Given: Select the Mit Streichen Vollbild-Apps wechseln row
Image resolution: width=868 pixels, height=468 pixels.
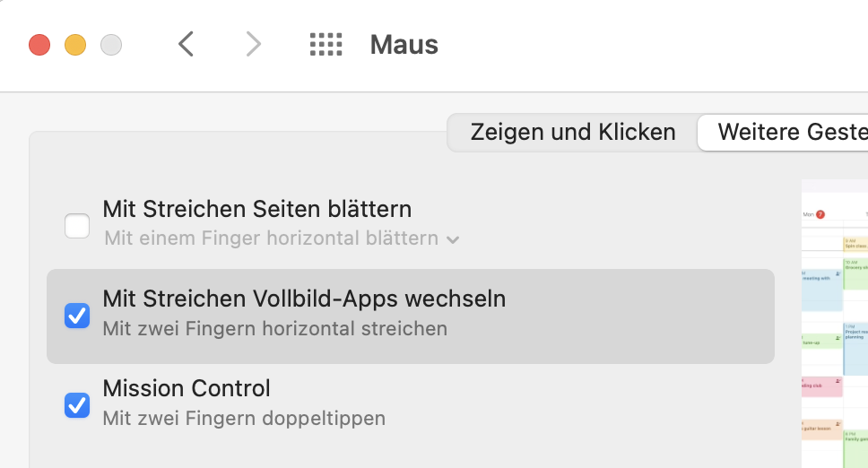Looking at the screenshot, I should pyautogui.click(x=410, y=316).
